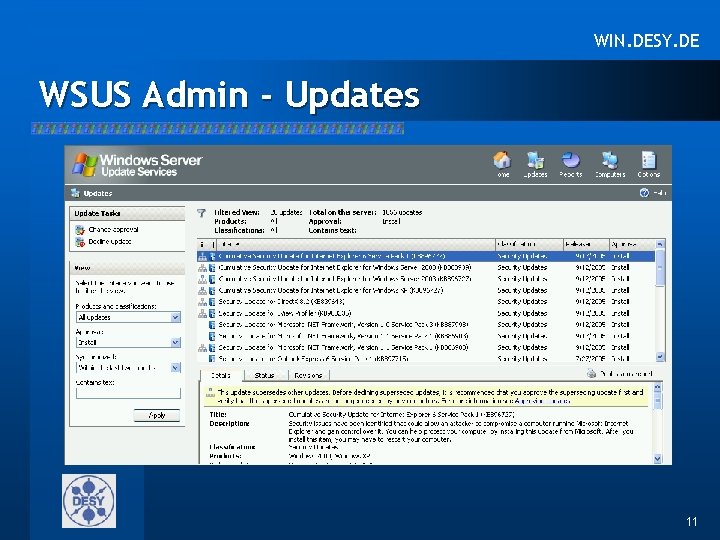This screenshot has height=540, width=720.
Task: Click supersedes icon on Windows XP row
Action: 202,291
